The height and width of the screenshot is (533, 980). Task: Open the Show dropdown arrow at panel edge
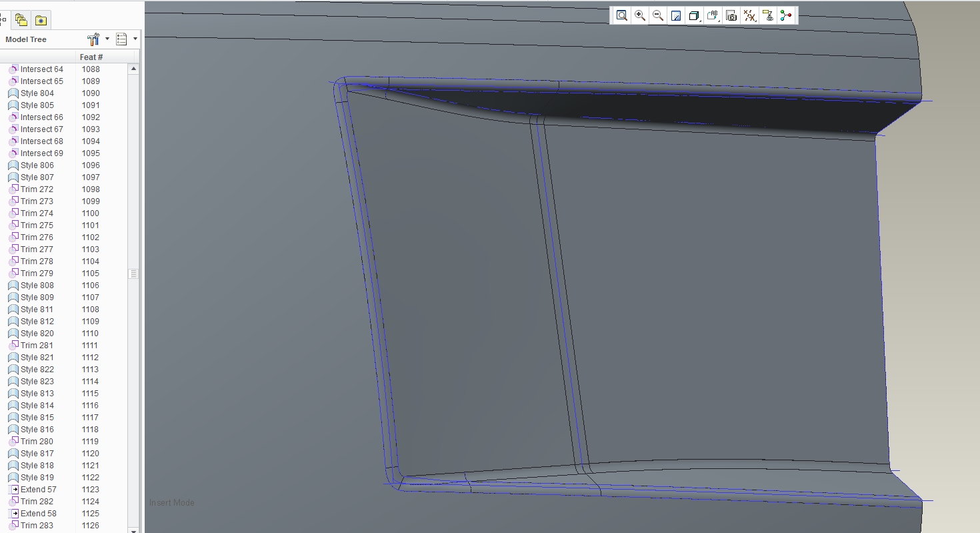pos(135,39)
